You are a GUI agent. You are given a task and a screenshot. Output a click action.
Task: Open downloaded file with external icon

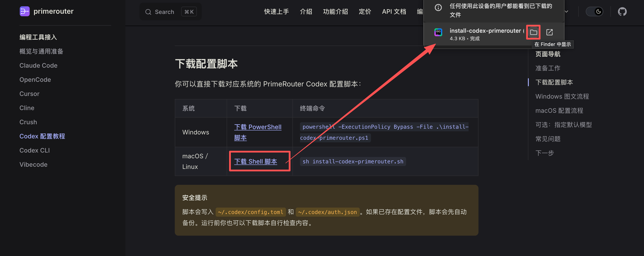549,32
